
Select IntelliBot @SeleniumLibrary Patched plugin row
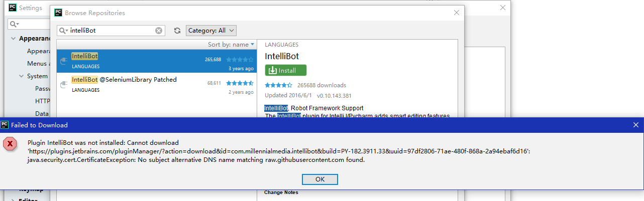tap(157, 85)
